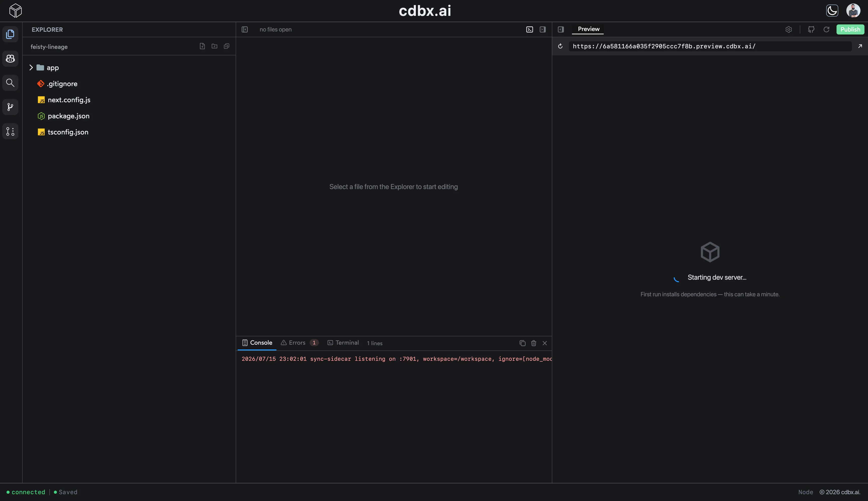Open the user profile avatar
Image resolution: width=868 pixels, height=501 pixels.
pyautogui.click(x=853, y=11)
